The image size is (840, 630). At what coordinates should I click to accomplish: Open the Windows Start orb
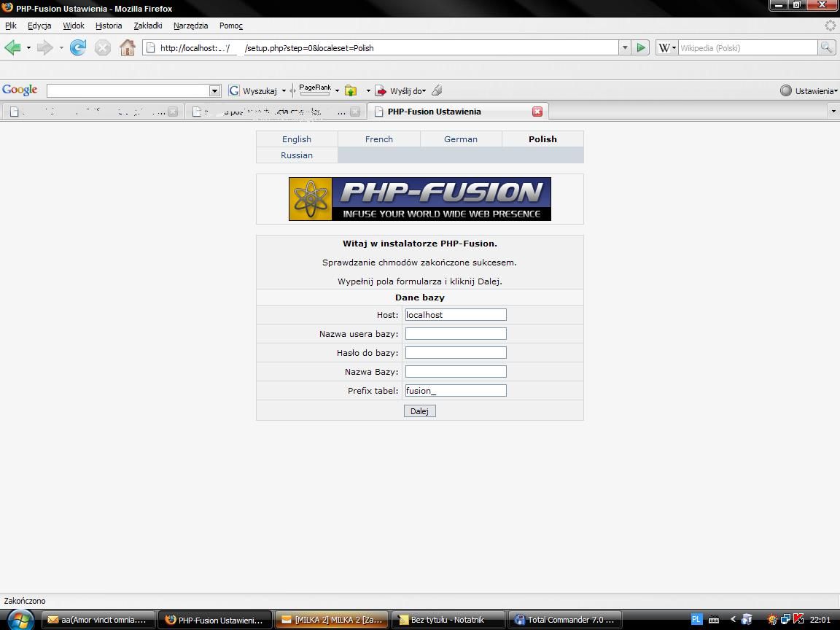pos(20,620)
